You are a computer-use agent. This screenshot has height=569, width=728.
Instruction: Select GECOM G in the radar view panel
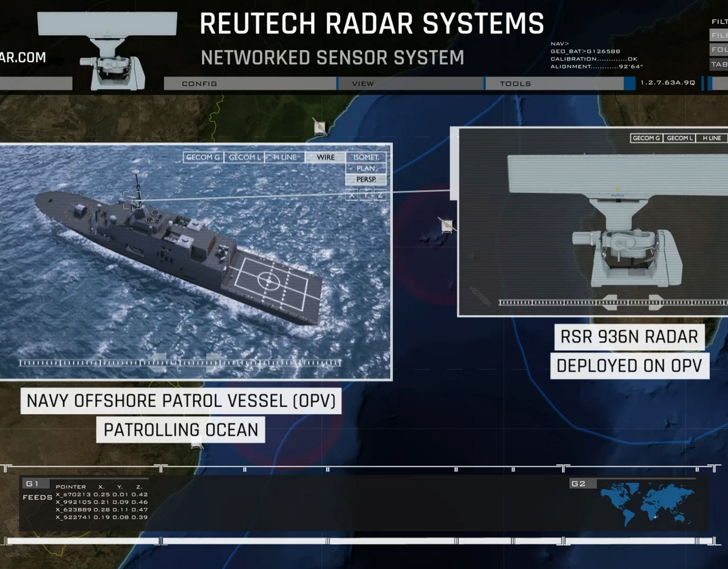coord(646,138)
